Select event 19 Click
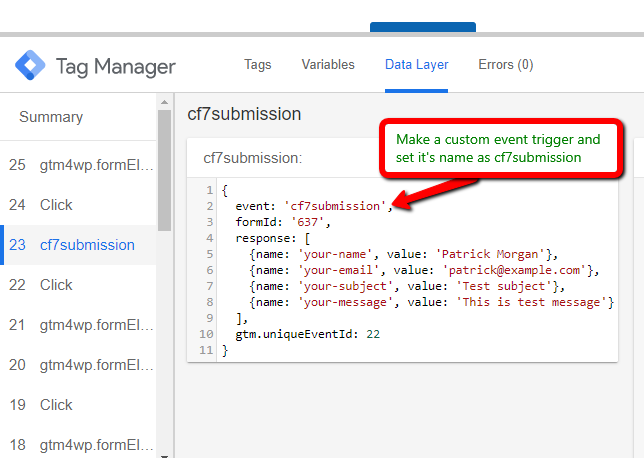Image resolution: width=644 pixels, height=458 pixels. click(56, 405)
